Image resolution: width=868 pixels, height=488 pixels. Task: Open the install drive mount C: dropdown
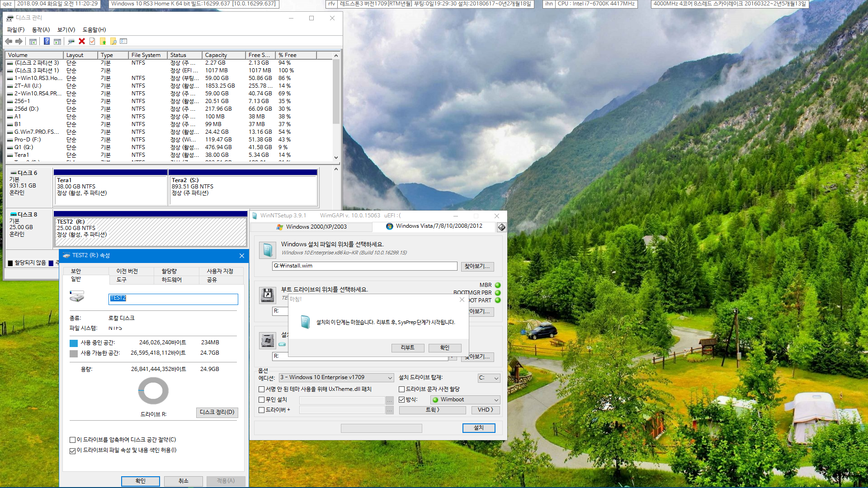point(489,378)
